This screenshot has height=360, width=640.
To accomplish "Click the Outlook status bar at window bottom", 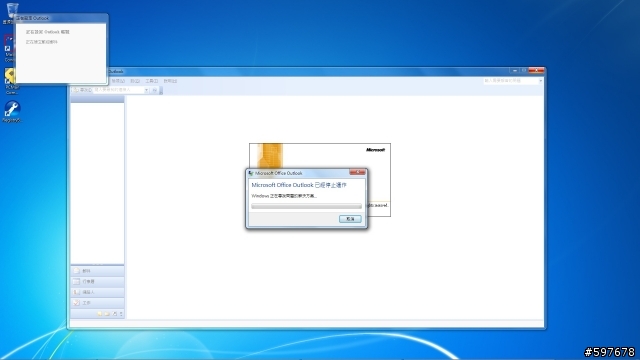I will (x=307, y=323).
